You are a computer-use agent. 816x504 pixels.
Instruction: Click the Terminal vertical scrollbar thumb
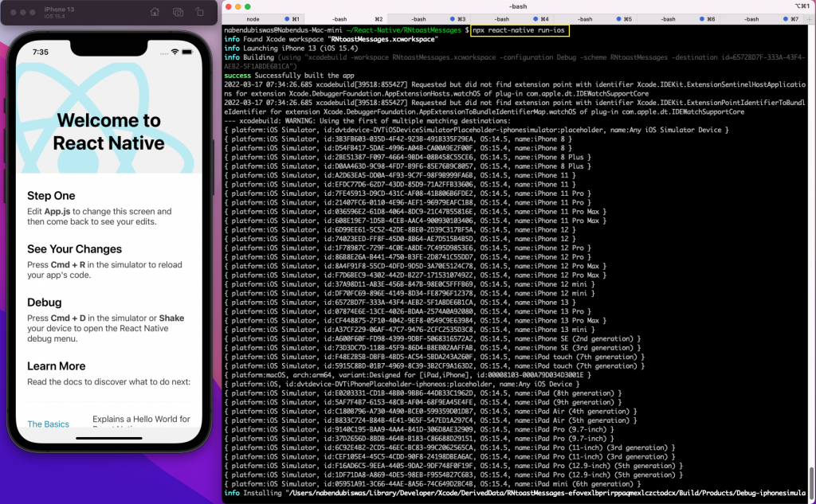point(811,483)
